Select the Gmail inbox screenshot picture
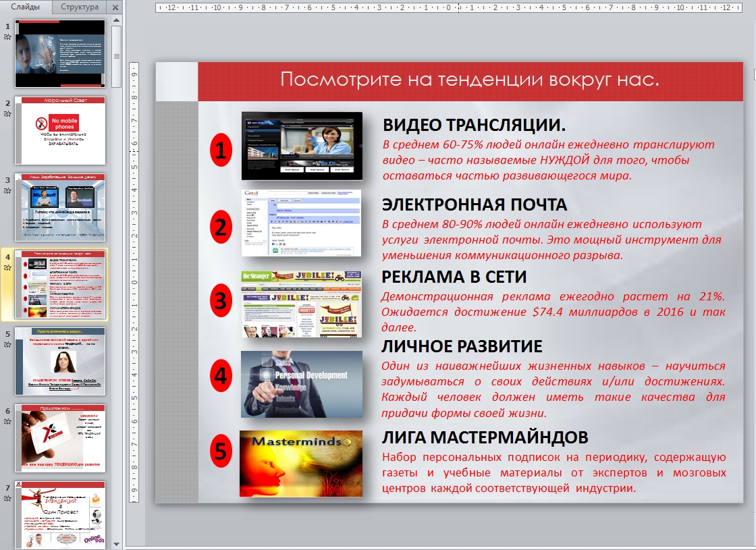 pyautogui.click(x=301, y=223)
